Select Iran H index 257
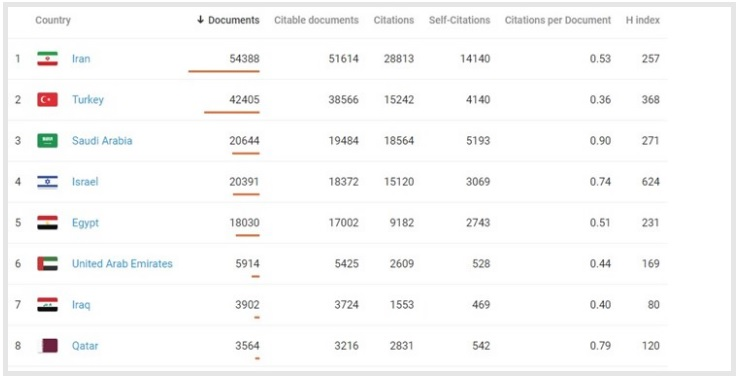Viewport: 740px width, 377px height. (650, 59)
